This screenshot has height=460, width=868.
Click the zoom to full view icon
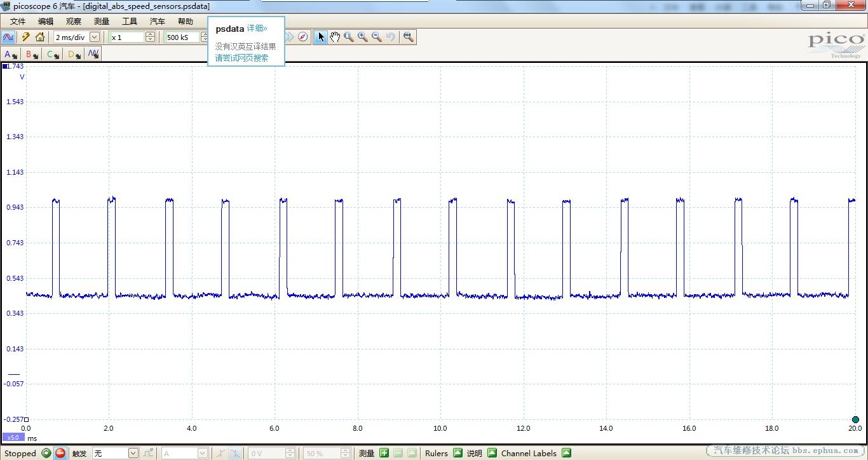pos(409,37)
